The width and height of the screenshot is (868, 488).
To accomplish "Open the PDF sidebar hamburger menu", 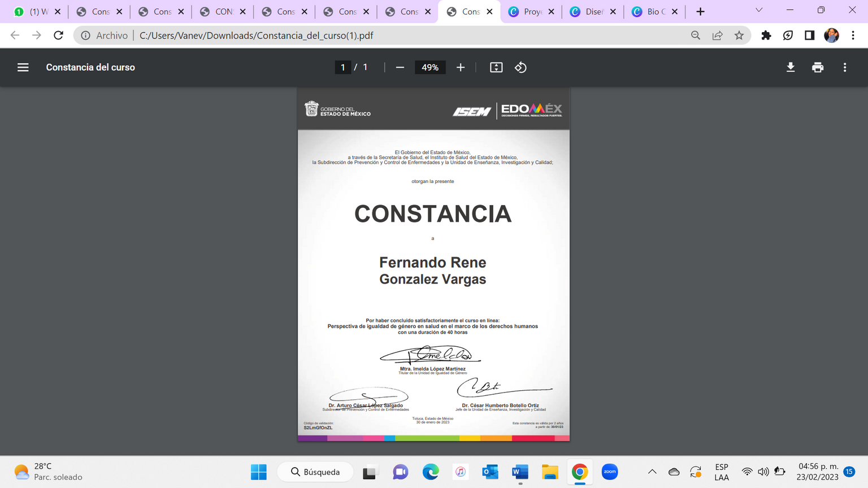I will coord(23,67).
